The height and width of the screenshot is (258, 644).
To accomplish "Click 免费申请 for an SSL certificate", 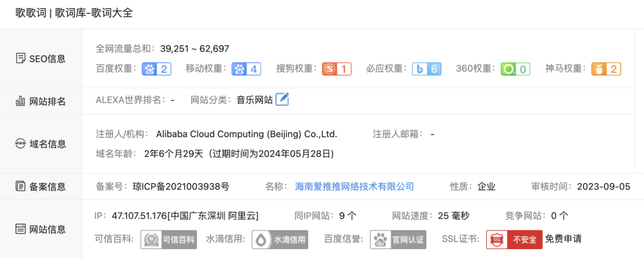I will click(x=563, y=239).
